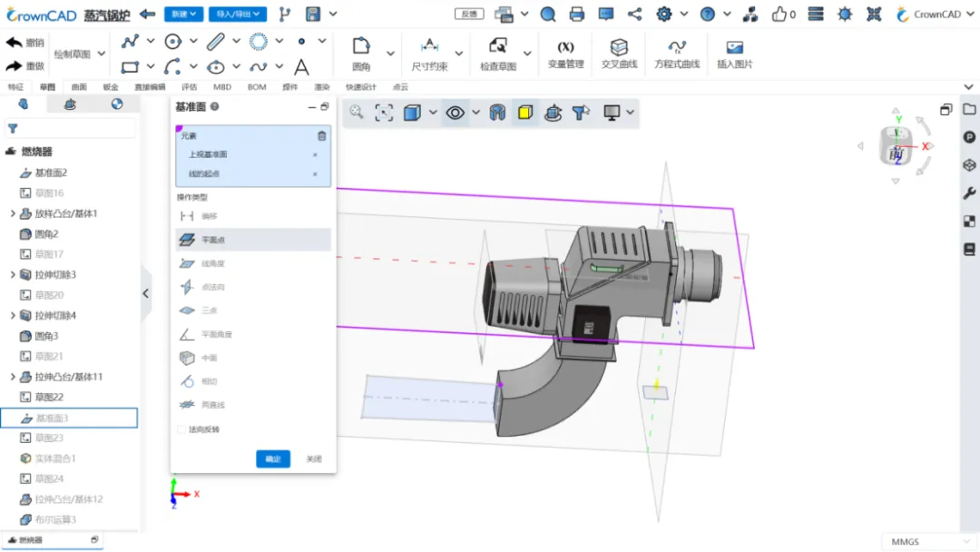Image resolution: width=980 pixels, height=552 pixels.
Task: Open the CrownCAD account dropdown
Action: 935,14
